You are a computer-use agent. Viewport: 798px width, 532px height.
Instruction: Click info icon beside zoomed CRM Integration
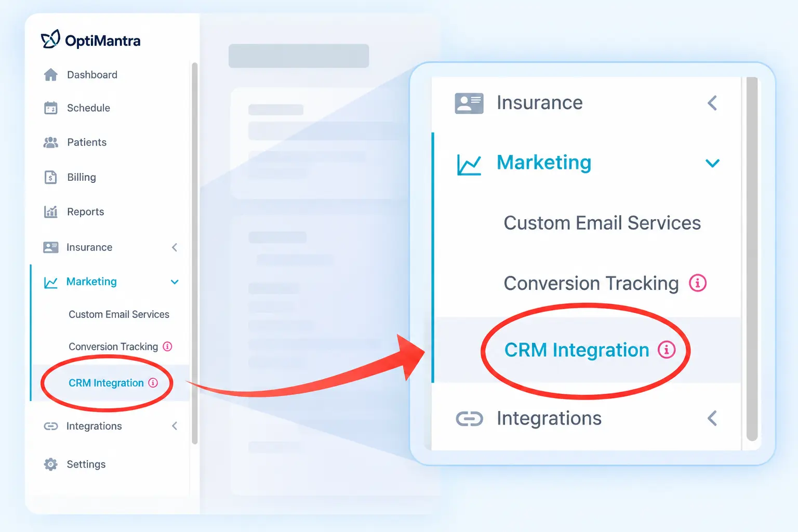pyautogui.click(x=667, y=350)
